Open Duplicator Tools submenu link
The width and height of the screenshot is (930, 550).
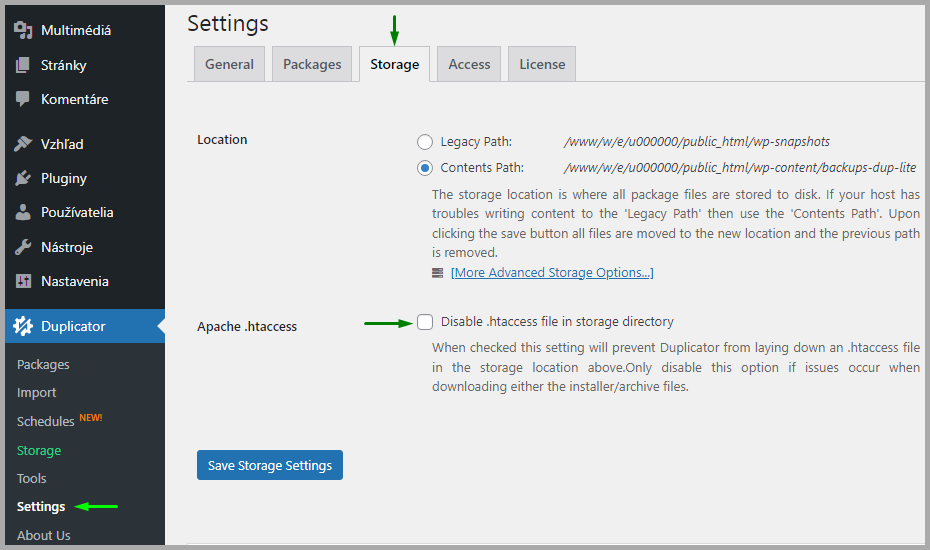31,478
